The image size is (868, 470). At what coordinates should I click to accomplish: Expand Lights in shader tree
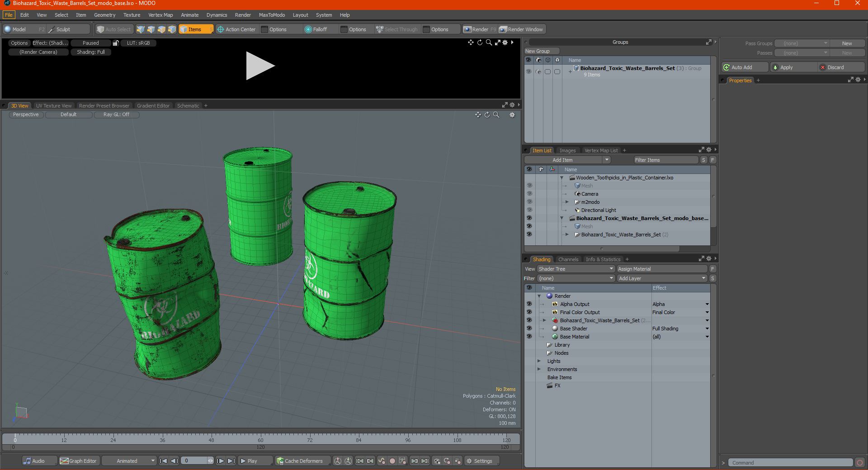click(539, 361)
